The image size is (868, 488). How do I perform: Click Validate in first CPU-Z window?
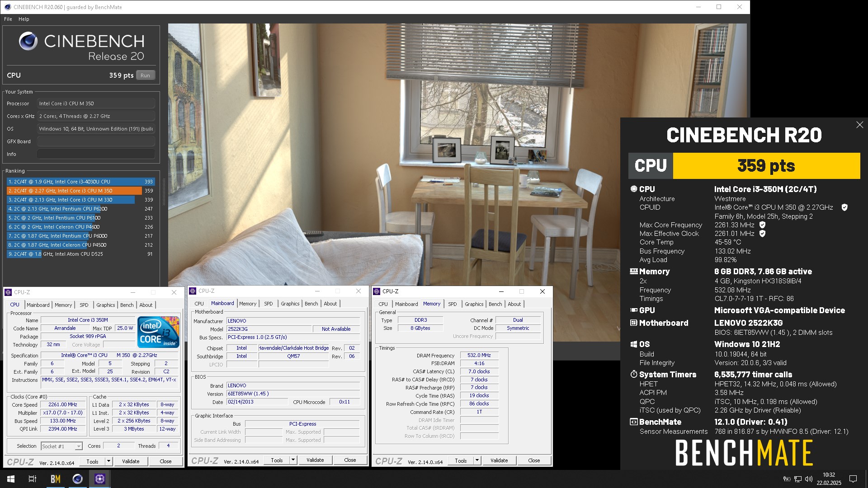(131, 461)
